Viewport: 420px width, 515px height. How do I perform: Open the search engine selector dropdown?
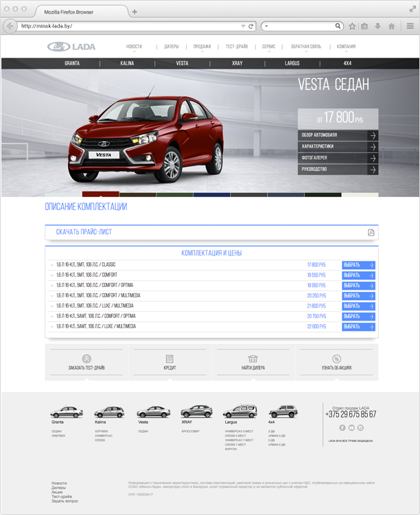click(266, 26)
